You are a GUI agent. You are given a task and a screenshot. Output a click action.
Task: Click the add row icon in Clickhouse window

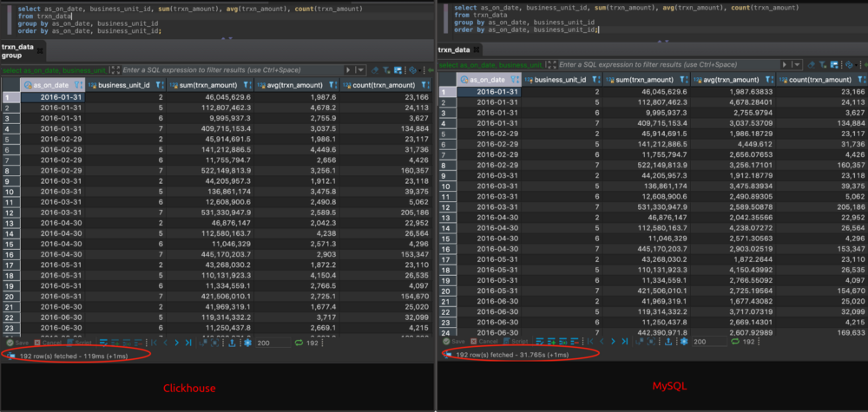[115, 343]
